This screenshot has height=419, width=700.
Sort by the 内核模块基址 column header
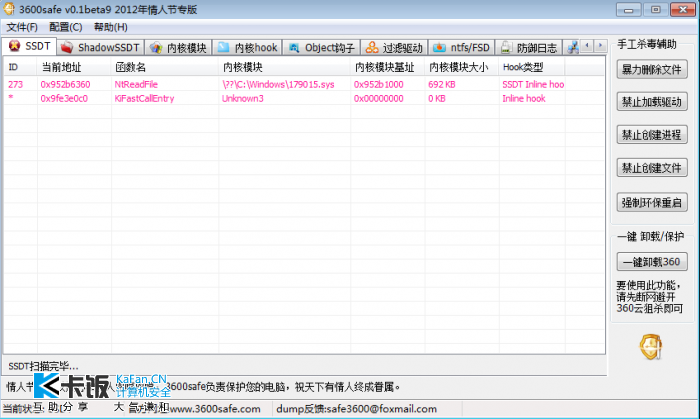click(388, 67)
